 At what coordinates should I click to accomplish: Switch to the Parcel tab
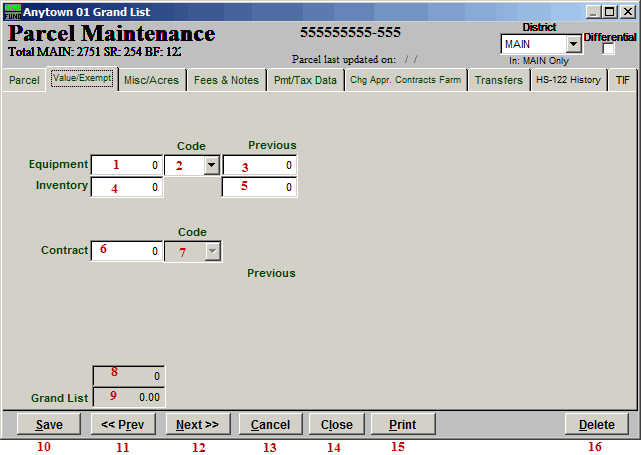click(x=24, y=81)
